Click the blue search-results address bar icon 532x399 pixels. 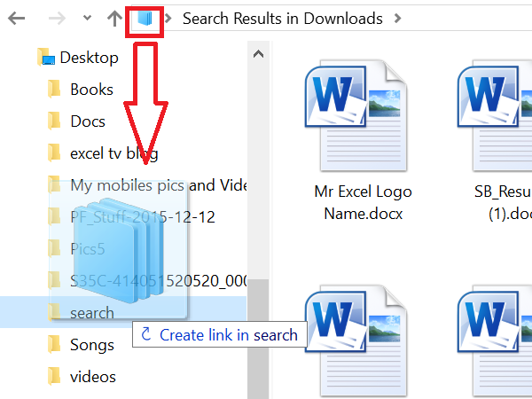145,19
